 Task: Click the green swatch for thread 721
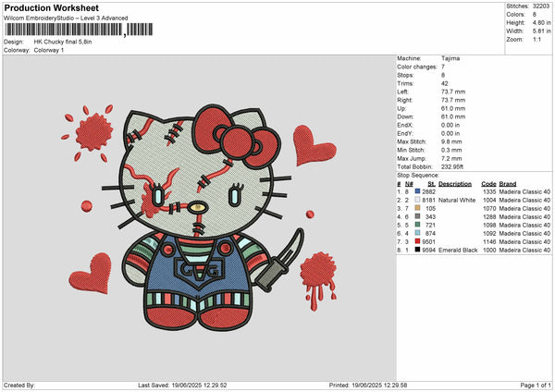tap(418, 225)
